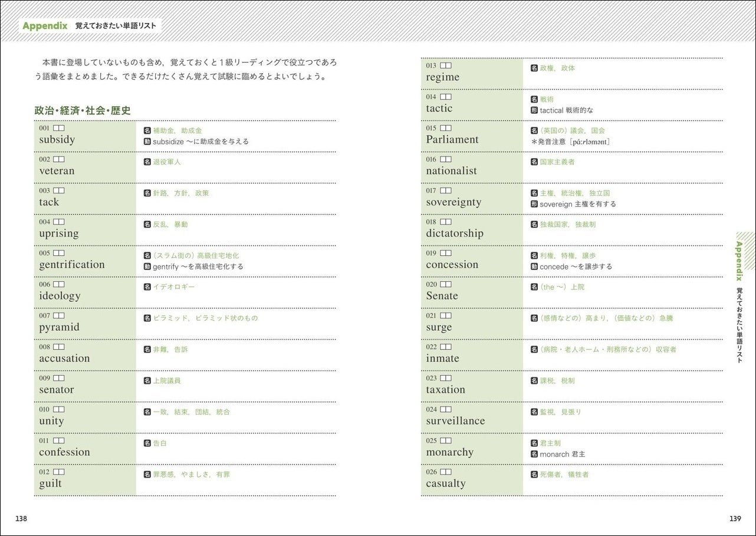Click the 名 badge before monarch 君主
756x536 pixels.
tap(534, 454)
